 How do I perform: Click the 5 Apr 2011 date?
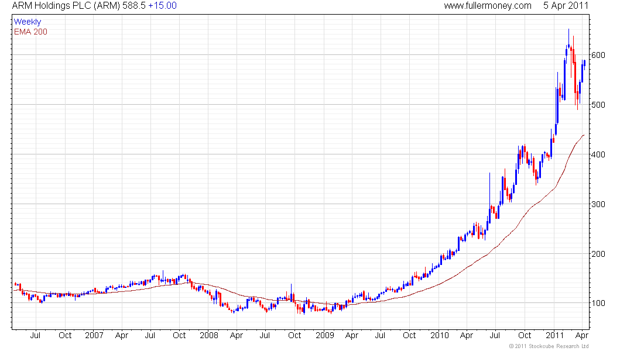[566, 6]
